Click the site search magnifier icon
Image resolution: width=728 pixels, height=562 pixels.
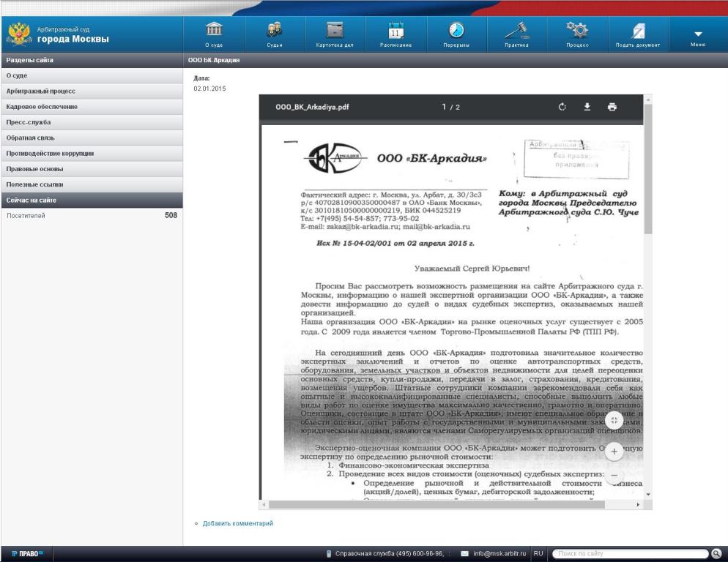click(x=716, y=553)
